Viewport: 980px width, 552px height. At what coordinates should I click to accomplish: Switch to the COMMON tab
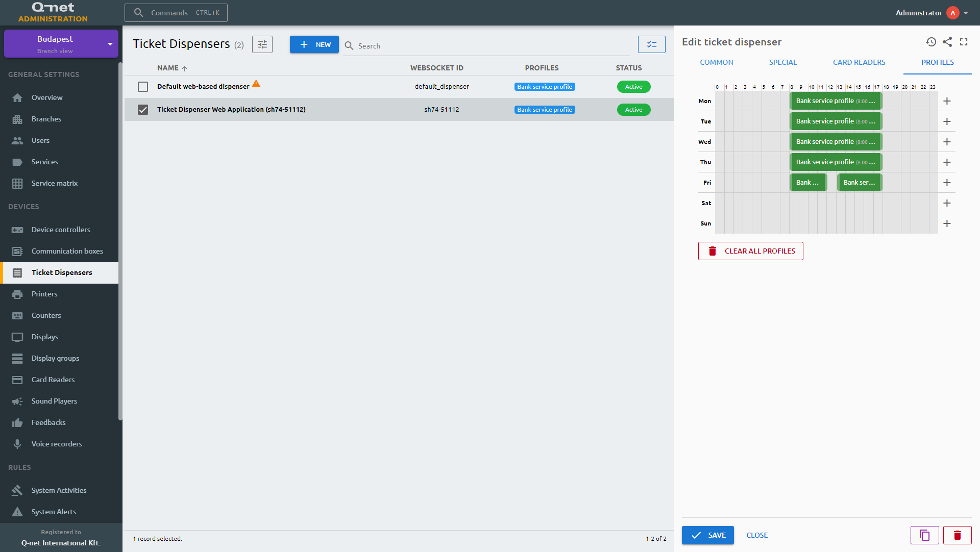716,62
